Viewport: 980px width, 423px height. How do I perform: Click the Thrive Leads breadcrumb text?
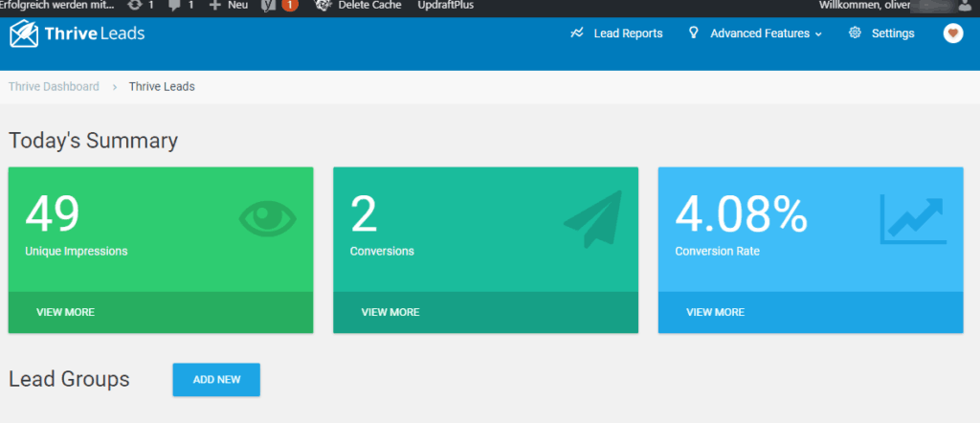click(x=162, y=86)
